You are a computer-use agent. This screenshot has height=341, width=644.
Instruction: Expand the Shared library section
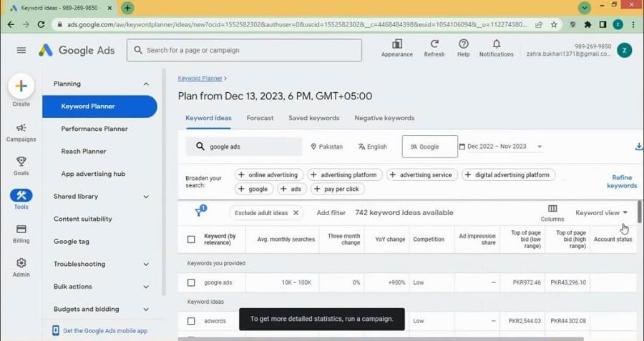tap(146, 197)
